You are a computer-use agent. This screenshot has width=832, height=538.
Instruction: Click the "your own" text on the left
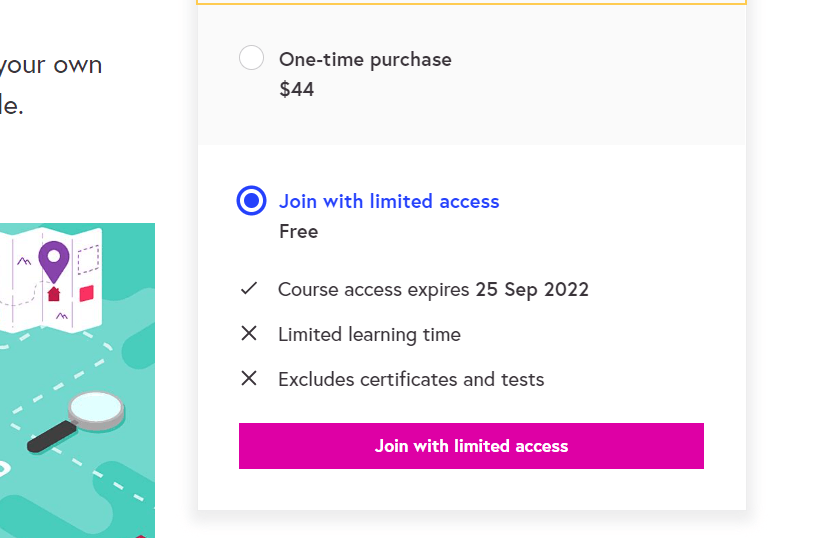coord(50,65)
